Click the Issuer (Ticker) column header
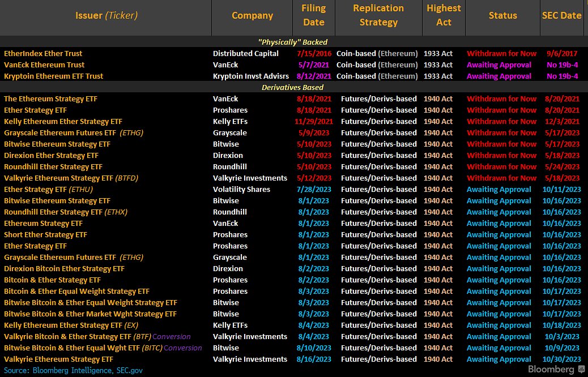The width and height of the screenshot is (588, 377). click(105, 15)
